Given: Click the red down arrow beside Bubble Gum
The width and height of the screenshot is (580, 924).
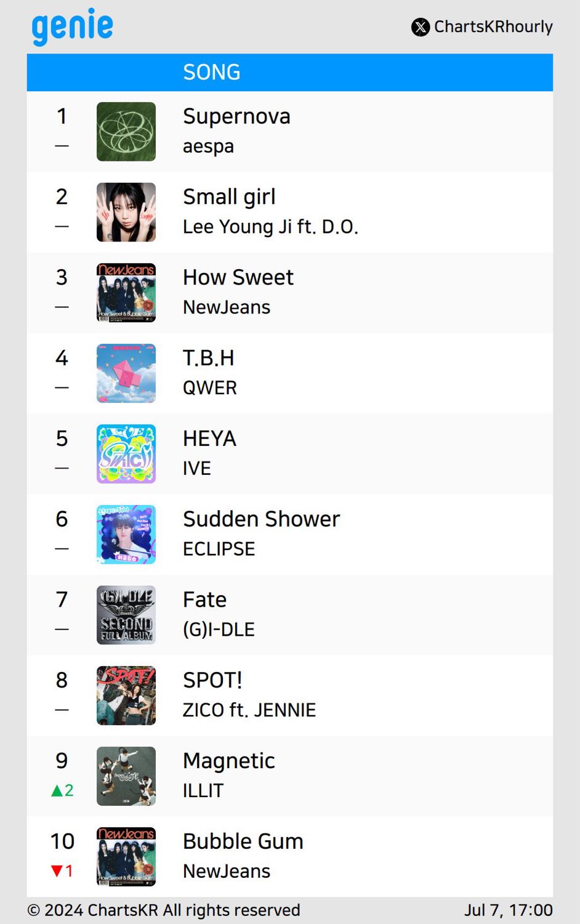Looking at the screenshot, I should pyautogui.click(x=57, y=871).
